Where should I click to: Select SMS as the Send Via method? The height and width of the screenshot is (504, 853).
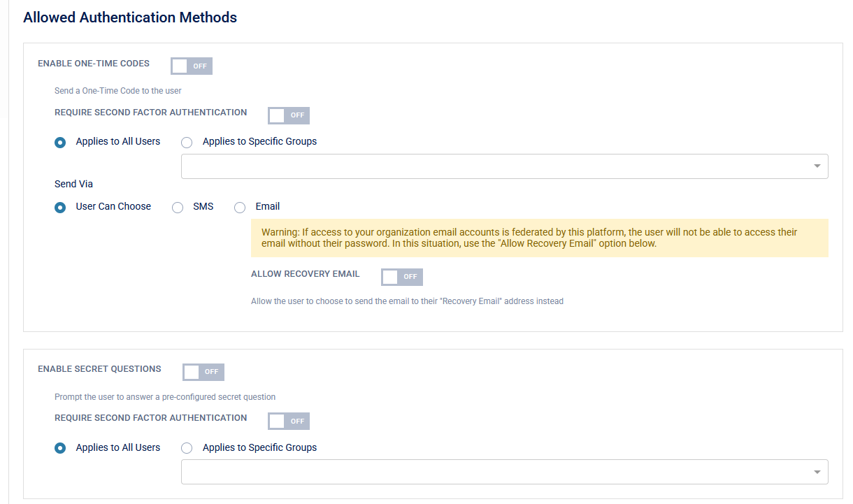178,207
